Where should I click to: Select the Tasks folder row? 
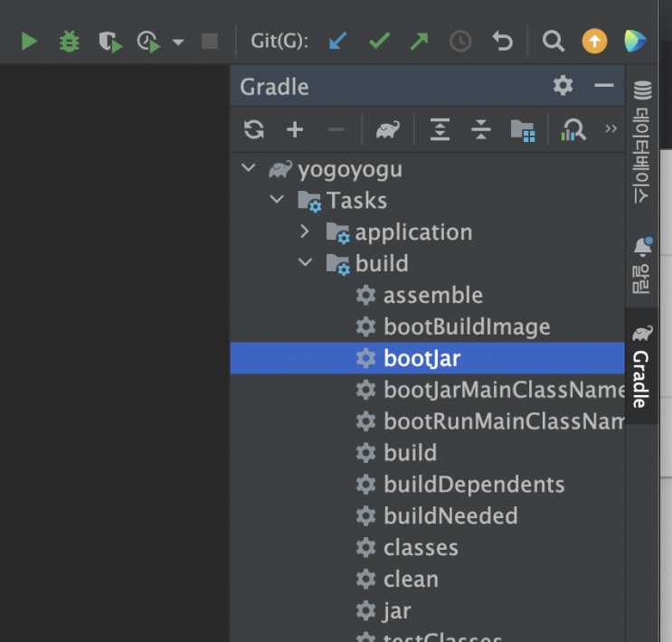point(427,200)
